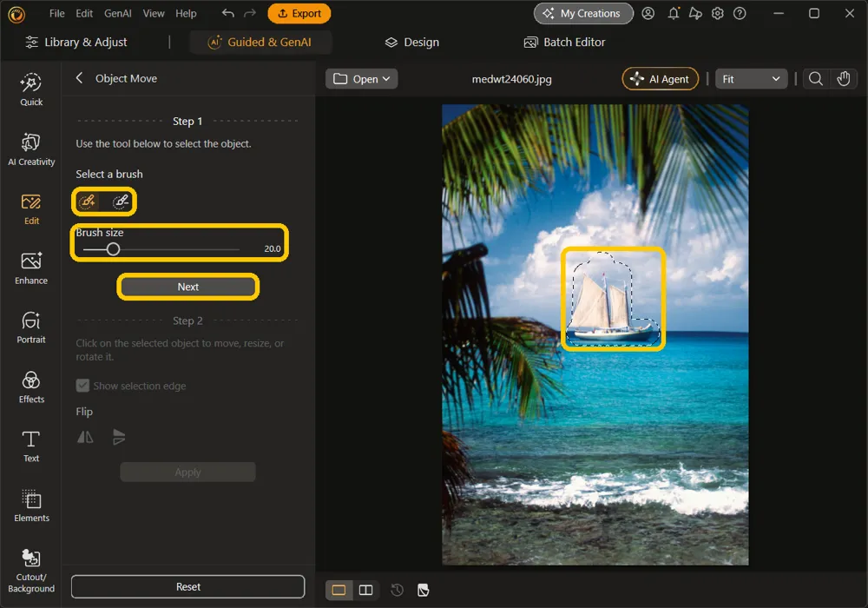Adjust the Brush size slider handle
The image size is (868, 608).
113,249
